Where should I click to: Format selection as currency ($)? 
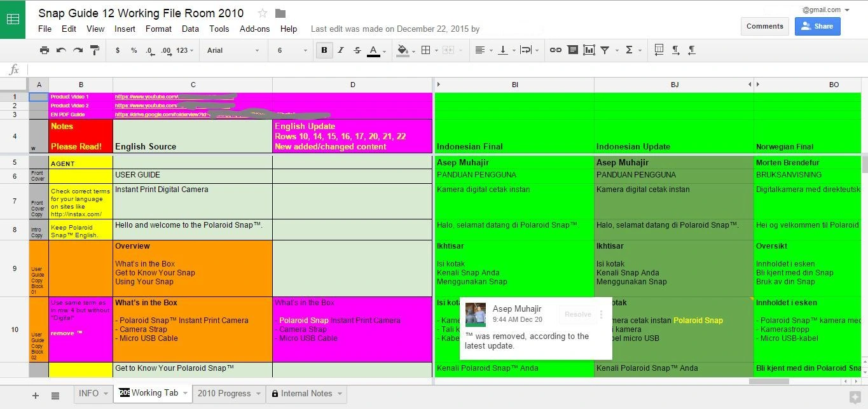(x=118, y=50)
